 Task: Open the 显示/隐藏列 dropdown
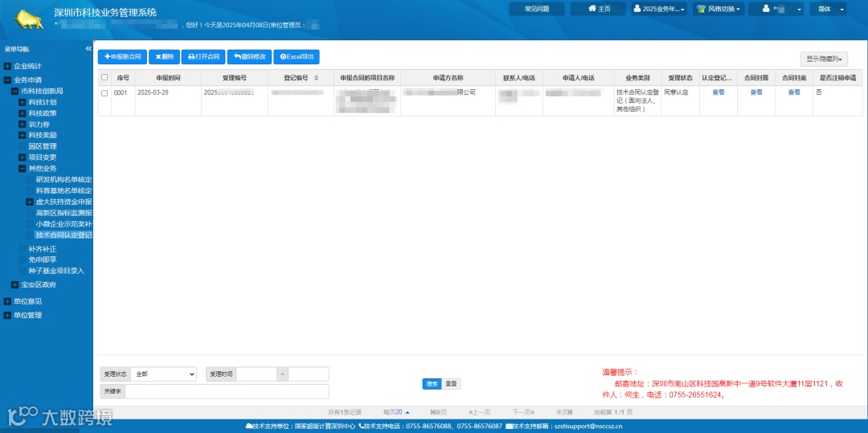[824, 59]
